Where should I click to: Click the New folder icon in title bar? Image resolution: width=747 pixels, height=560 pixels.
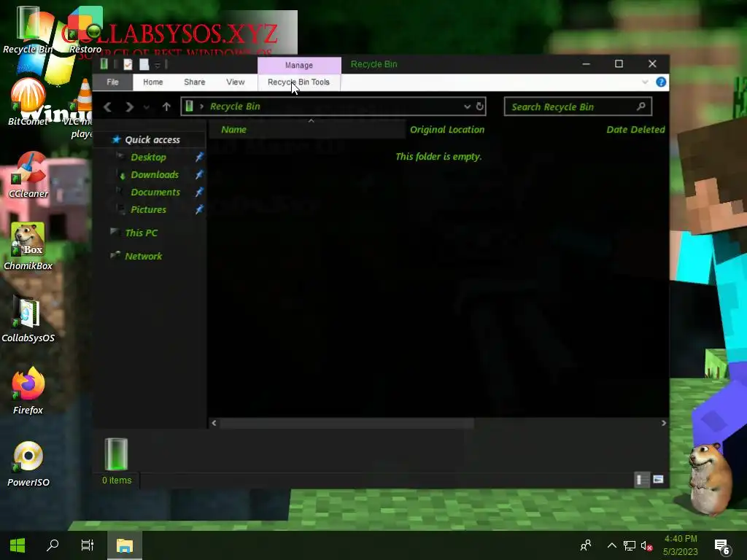(144, 64)
